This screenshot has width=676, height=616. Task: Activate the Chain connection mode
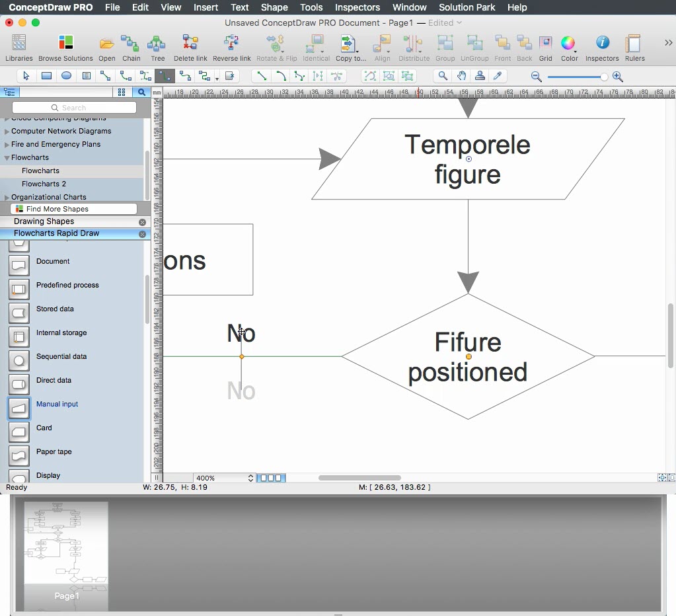click(130, 43)
